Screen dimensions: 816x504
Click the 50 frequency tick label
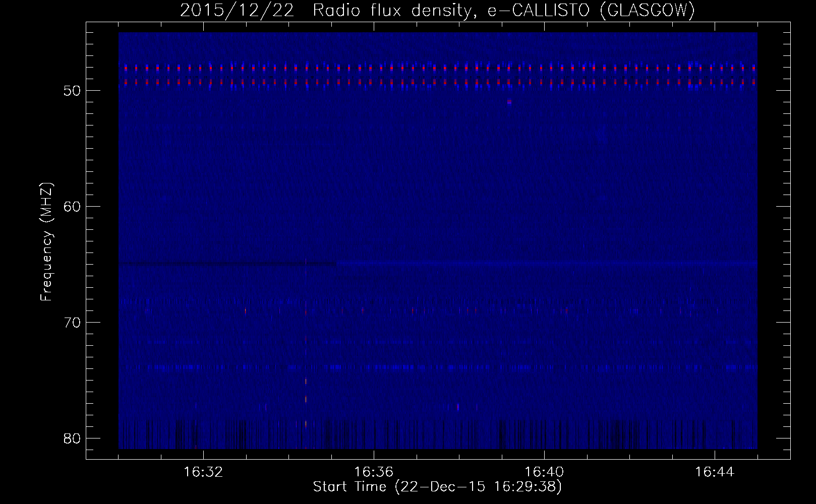click(73, 91)
